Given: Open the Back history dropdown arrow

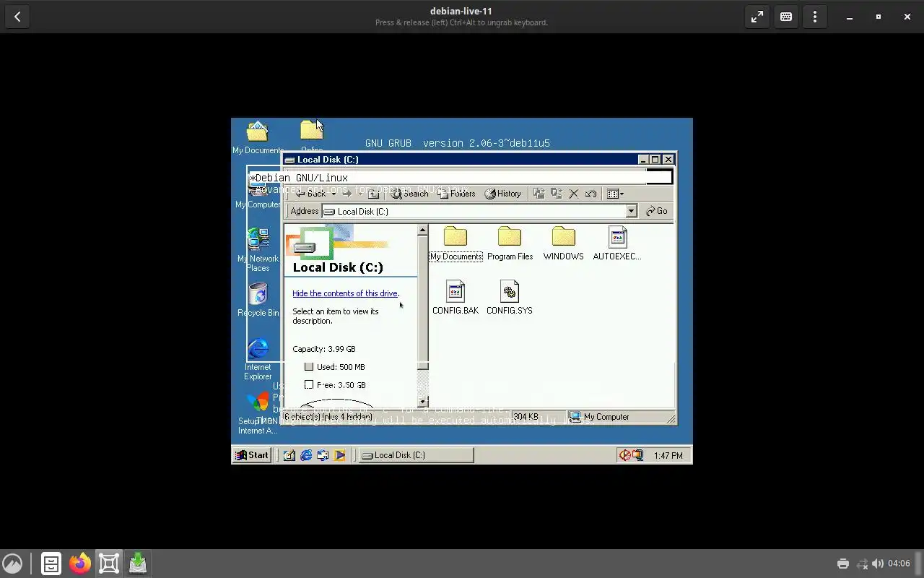Looking at the screenshot, I should click(334, 194).
